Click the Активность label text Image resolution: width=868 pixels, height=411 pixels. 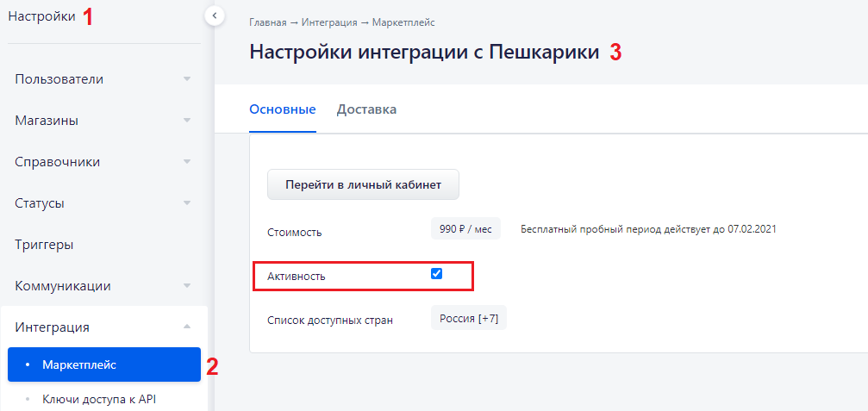coord(297,277)
